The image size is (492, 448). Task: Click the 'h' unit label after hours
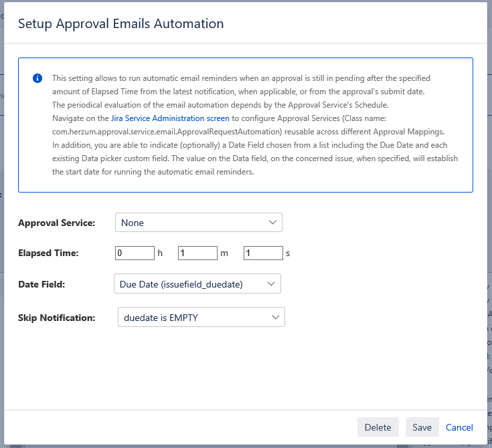(x=160, y=253)
